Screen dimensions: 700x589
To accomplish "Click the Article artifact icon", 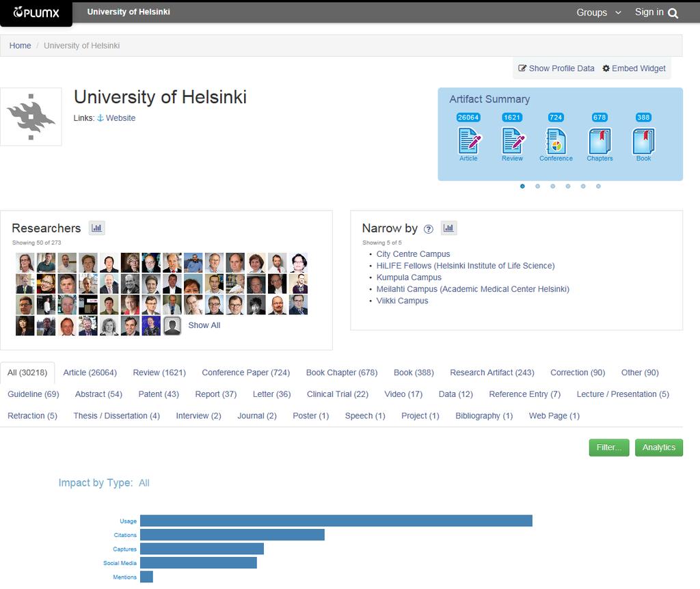I will 469,141.
